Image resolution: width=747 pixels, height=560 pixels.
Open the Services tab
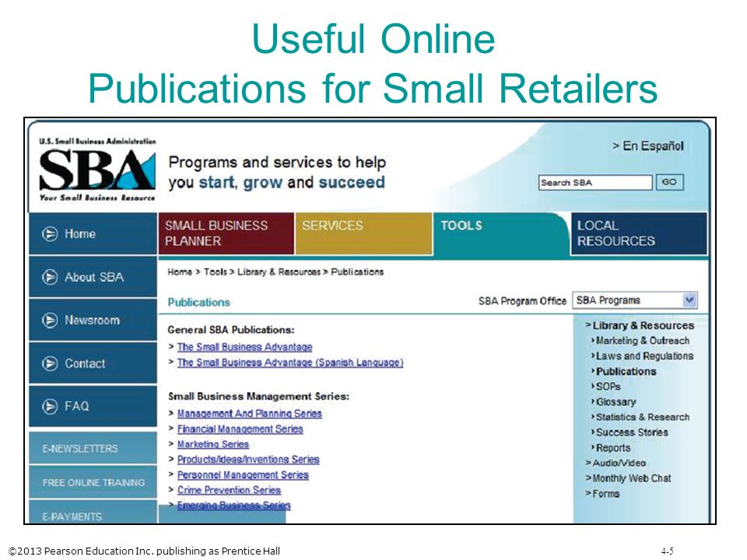click(x=363, y=233)
